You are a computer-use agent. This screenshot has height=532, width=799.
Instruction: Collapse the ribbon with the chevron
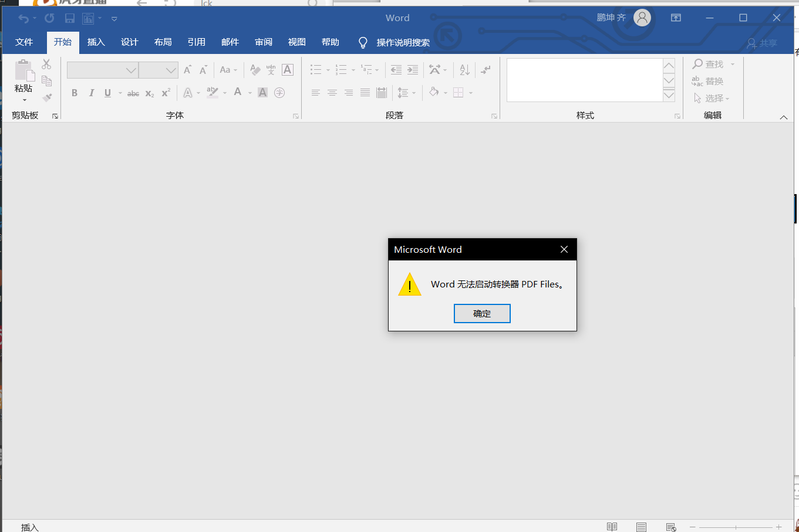tap(784, 117)
